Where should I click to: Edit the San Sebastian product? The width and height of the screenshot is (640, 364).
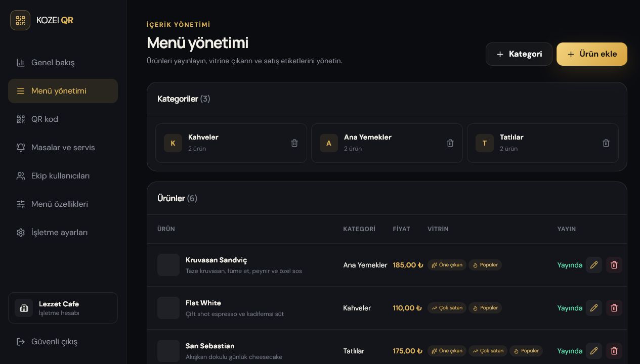pyautogui.click(x=594, y=351)
